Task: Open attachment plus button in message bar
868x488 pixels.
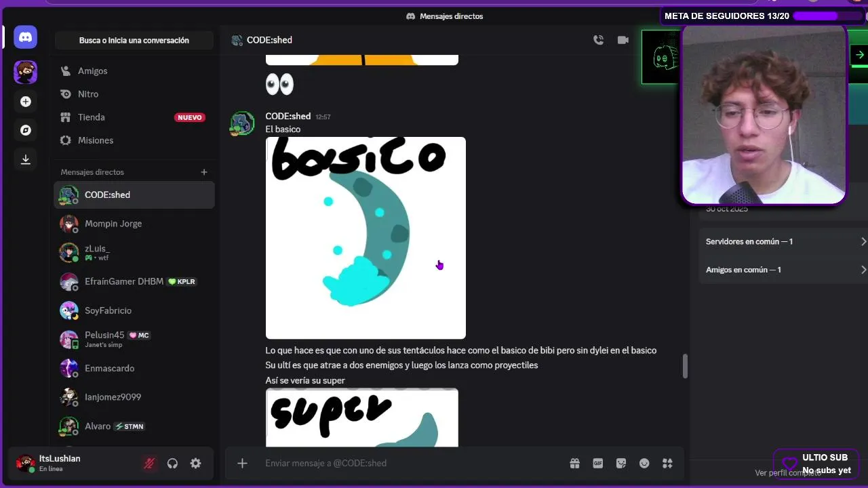Action: point(242,464)
